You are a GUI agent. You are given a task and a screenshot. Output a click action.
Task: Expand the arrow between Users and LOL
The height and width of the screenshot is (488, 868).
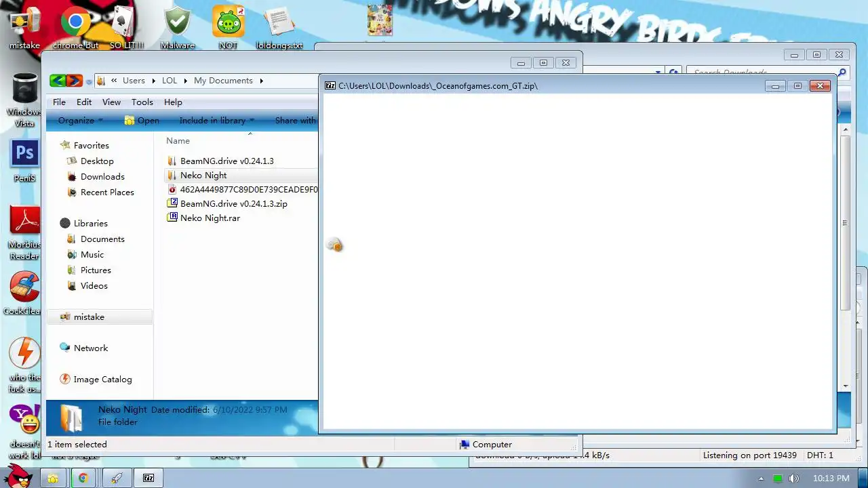(153, 81)
